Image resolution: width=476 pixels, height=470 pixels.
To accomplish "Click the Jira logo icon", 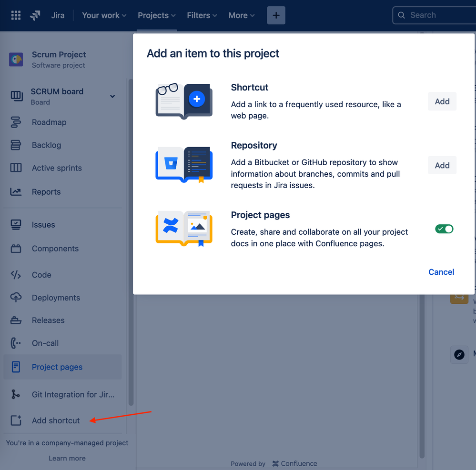I will 35,15.
